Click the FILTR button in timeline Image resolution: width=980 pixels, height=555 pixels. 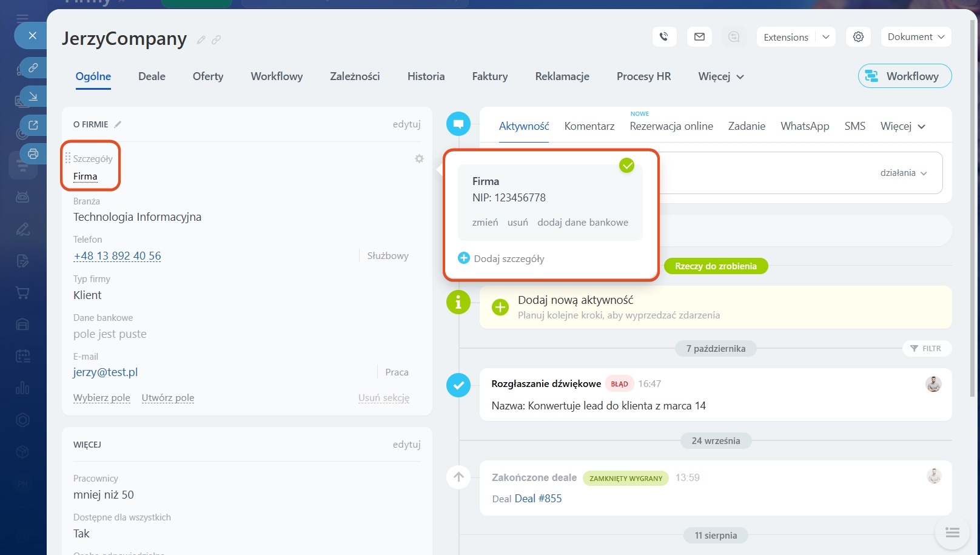pyautogui.click(x=926, y=349)
